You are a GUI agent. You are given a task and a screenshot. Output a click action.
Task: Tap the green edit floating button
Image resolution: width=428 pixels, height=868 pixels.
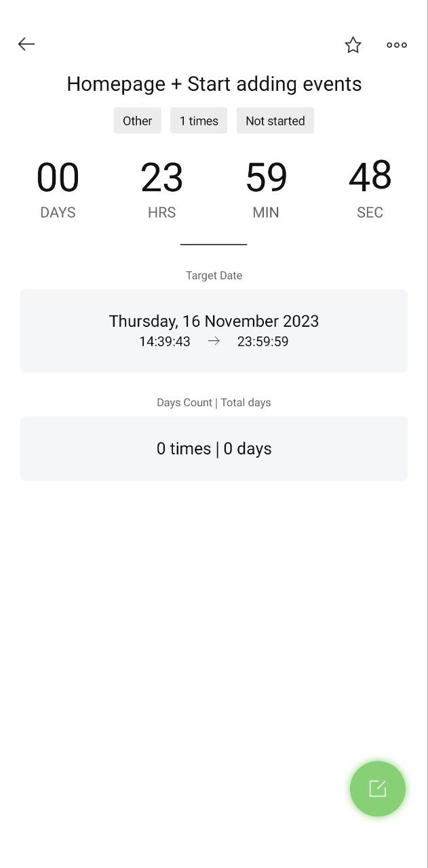[x=378, y=789]
